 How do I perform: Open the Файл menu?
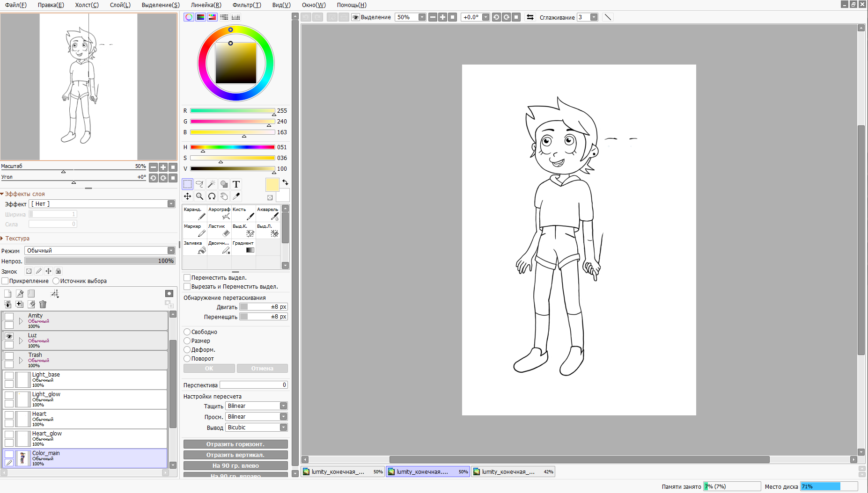click(16, 5)
